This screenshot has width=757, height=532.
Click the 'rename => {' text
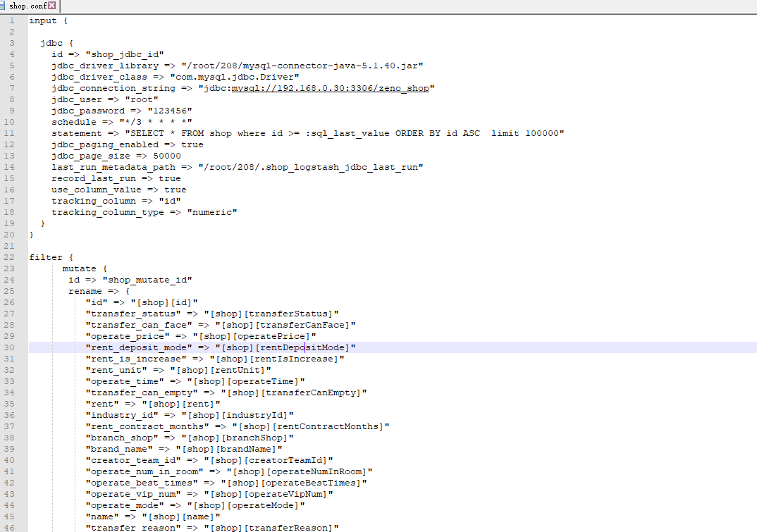tap(99, 291)
